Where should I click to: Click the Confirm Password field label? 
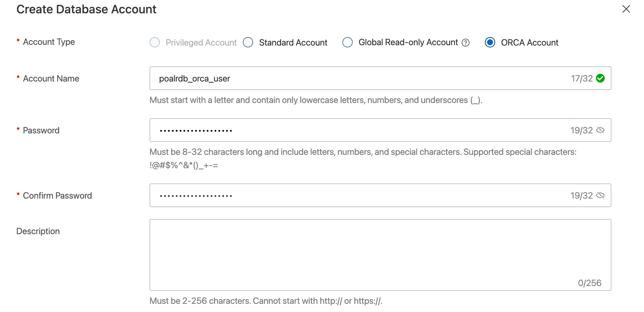[x=57, y=196]
